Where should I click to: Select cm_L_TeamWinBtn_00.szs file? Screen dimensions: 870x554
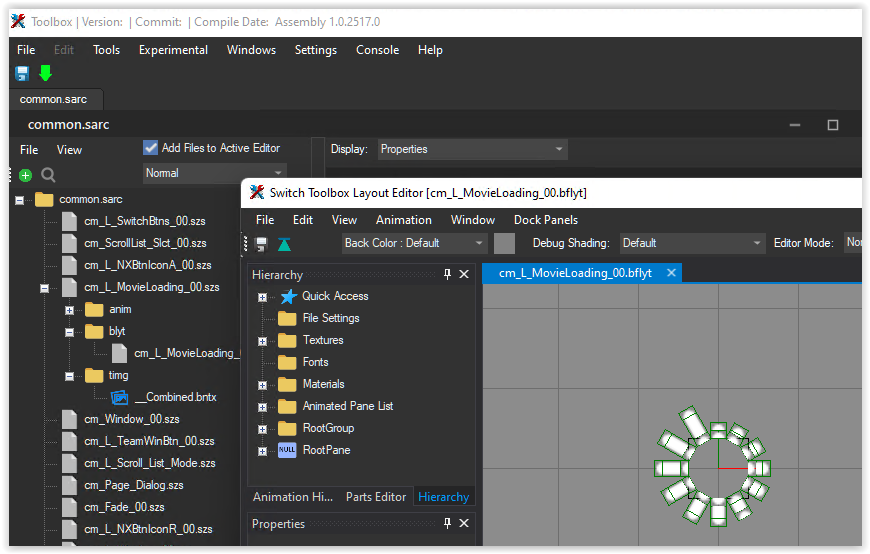coord(138,441)
